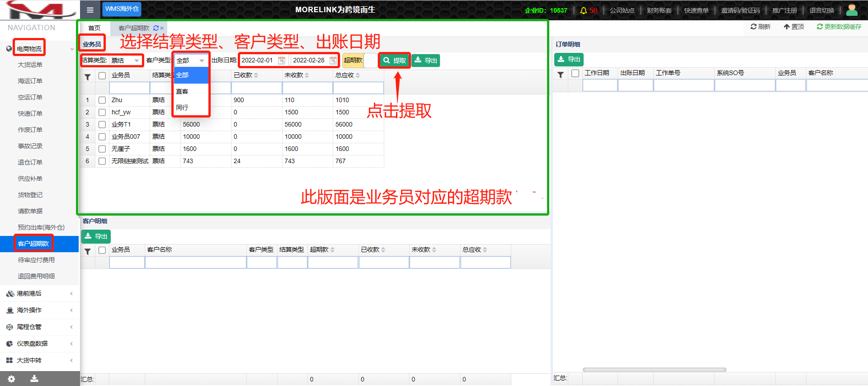Open the 结算类型 dropdown showing 票结
Viewport: 868px width, 386px height.
point(125,61)
